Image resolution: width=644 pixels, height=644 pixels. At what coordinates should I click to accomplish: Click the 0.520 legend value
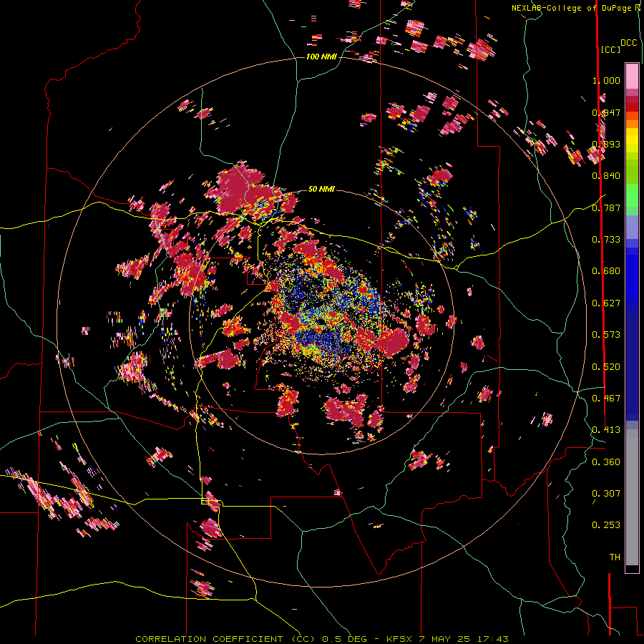[606, 367]
